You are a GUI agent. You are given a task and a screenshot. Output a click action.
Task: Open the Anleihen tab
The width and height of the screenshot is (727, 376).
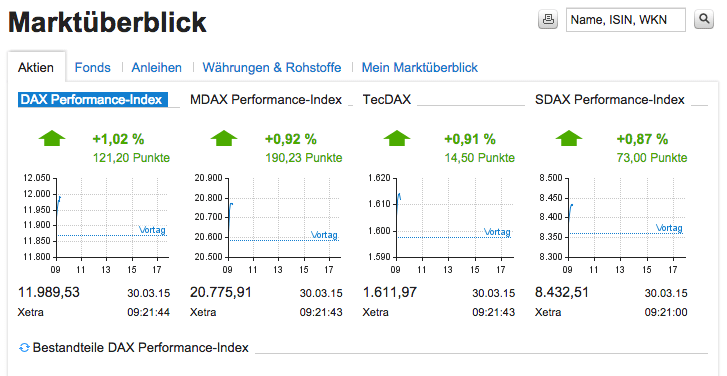(x=157, y=68)
